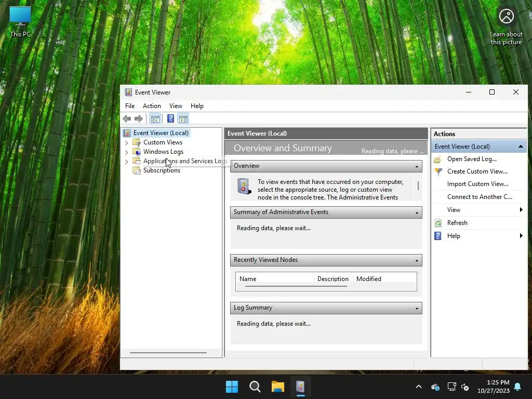Click Refresh in the Actions pane
532x399 pixels.
[x=457, y=223]
